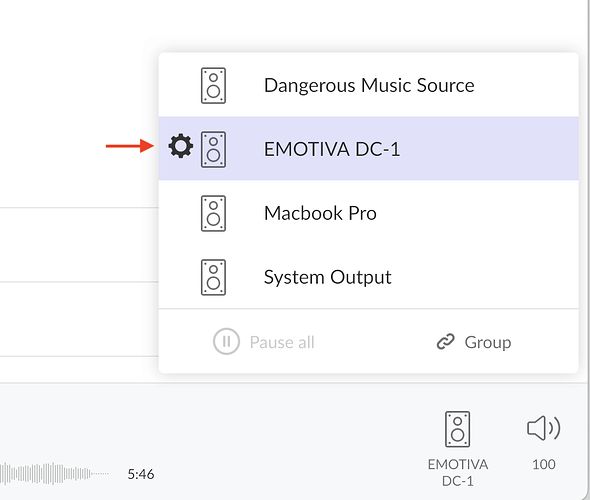Open volume control showing 100
Image resolution: width=590 pixels, height=500 pixels.
click(x=544, y=429)
